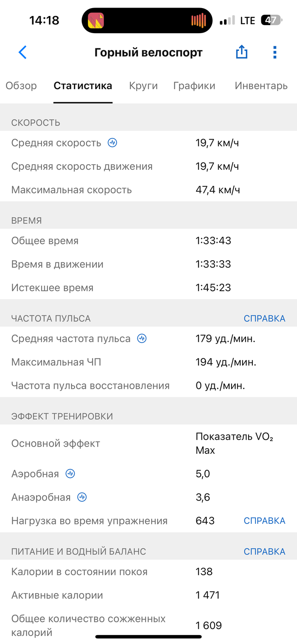Screen dimensions: 297x644
Task: Tap the Основной эффект row
Action: (148, 444)
